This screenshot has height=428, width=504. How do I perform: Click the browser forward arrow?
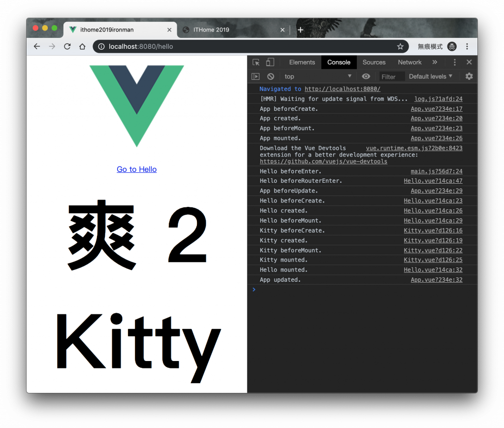click(52, 46)
